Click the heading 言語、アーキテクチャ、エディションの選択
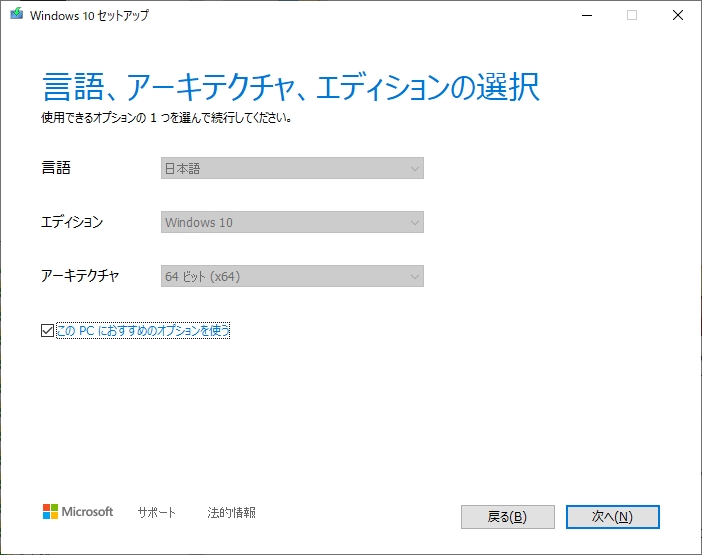 pos(291,87)
